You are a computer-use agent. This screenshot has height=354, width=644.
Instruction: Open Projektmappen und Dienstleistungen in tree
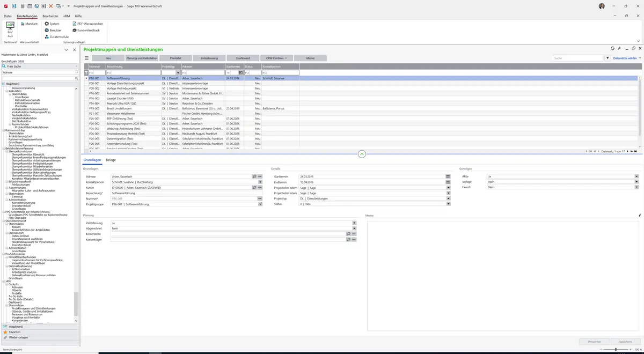tap(33, 308)
